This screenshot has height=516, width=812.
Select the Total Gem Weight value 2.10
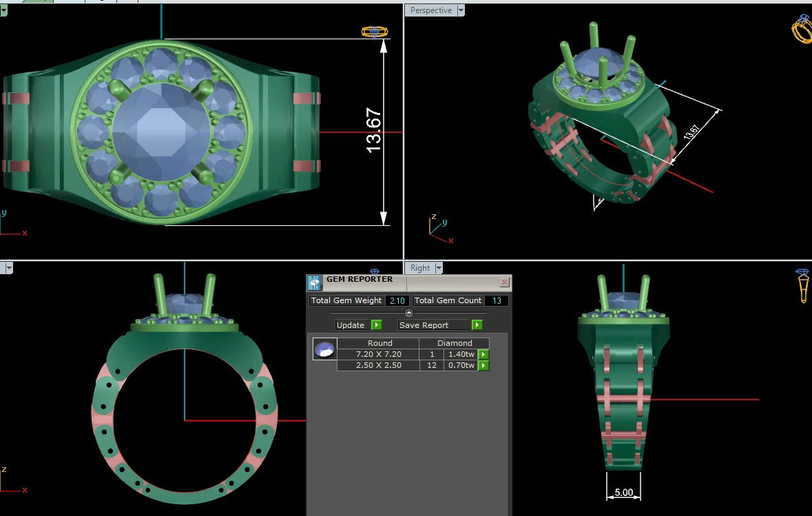pyautogui.click(x=397, y=300)
